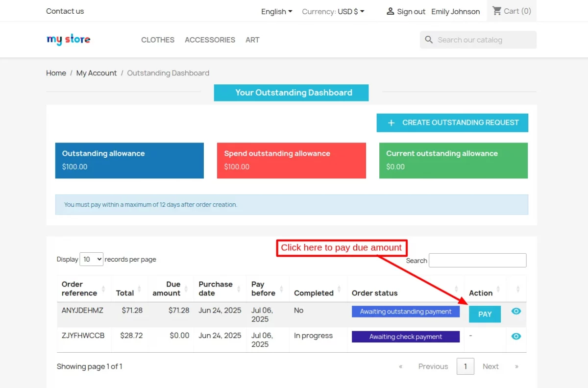Click the Awaiting check payment status badge
Image resolution: width=588 pixels, height=388 pixels.
(406, 337)
